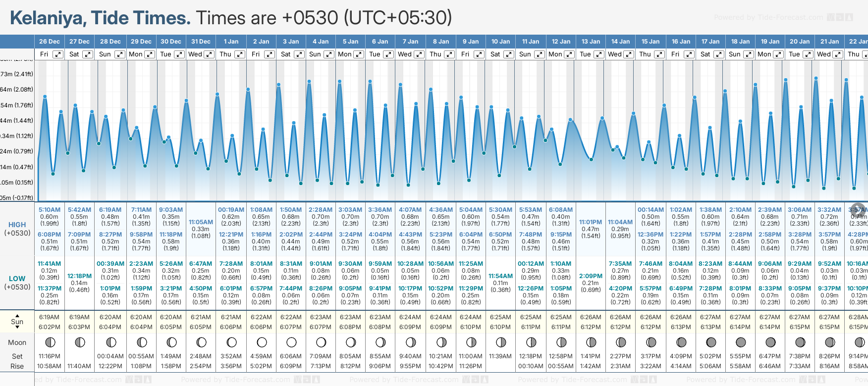Click the up arrow above Sun label
This screenshot has width=868, height=386.
17,315
